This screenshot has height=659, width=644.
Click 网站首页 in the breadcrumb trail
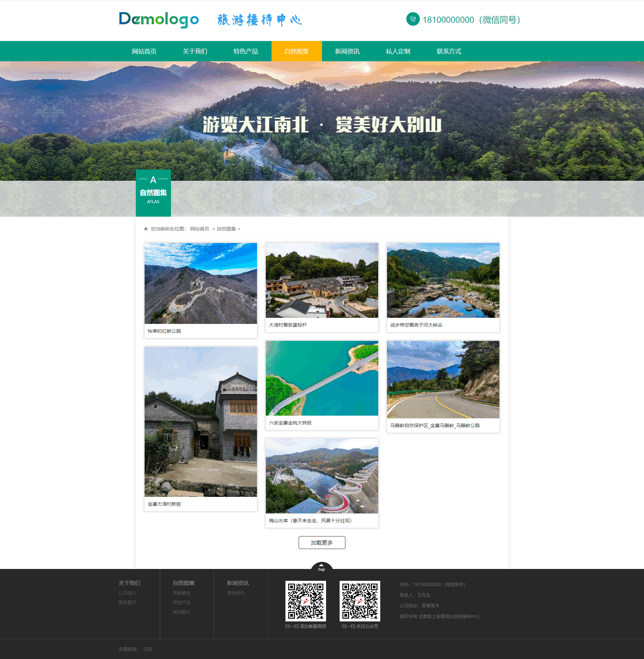(199, 228)
